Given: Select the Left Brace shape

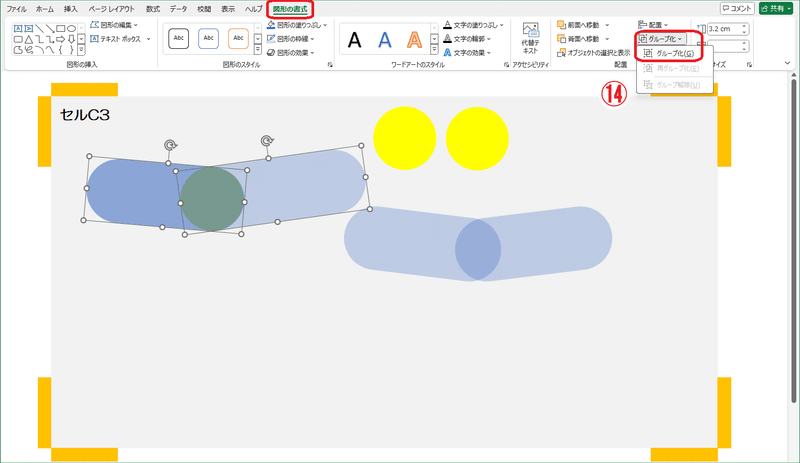Looking at the screenshot, I should (x=61, y=50).
